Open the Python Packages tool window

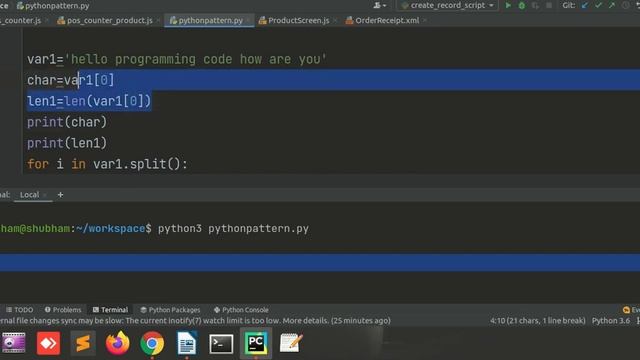[x=170, y=310]
